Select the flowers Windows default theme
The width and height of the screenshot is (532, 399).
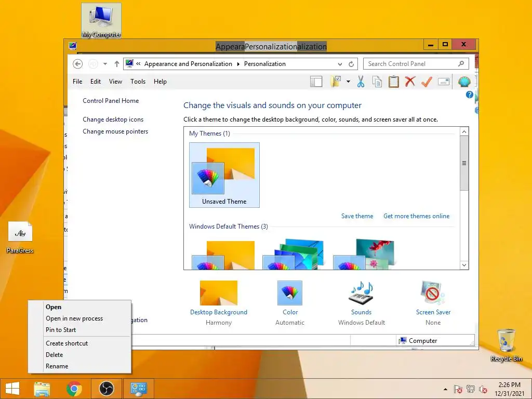(x=364, y=254)
